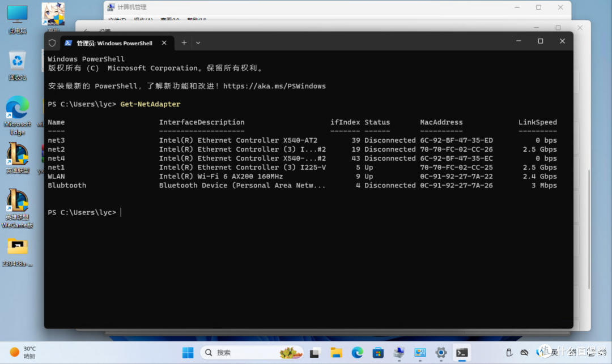This screenshot has width=612, height=364.
Task: Open the Microsoft Edge desktop shortcut
Action: [x=18, y=115]
